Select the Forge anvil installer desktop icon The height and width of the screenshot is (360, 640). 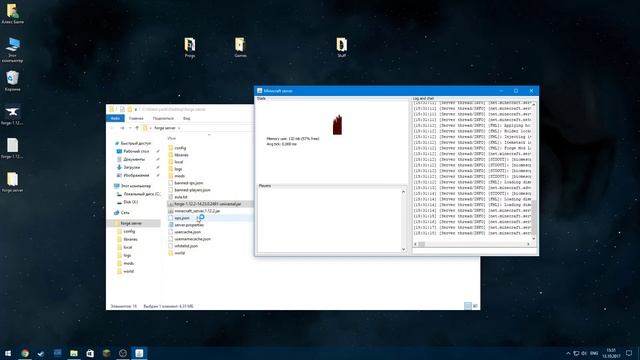pos(12,115)
